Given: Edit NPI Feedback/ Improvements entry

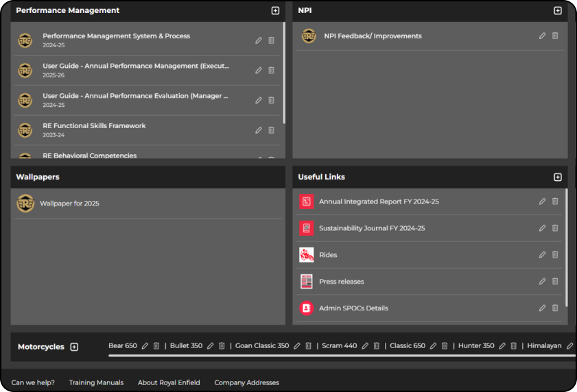Looking at the screenshot, I should click(543, 36).
